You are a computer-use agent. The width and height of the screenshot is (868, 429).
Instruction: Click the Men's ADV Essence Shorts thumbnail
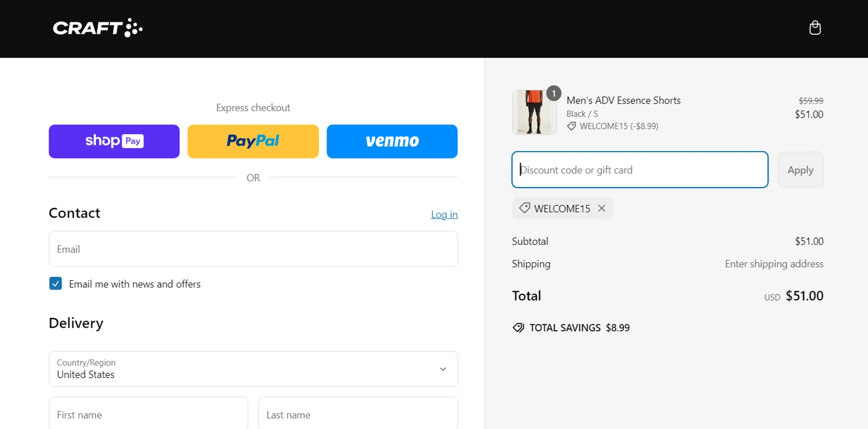[x=534, y=112]
